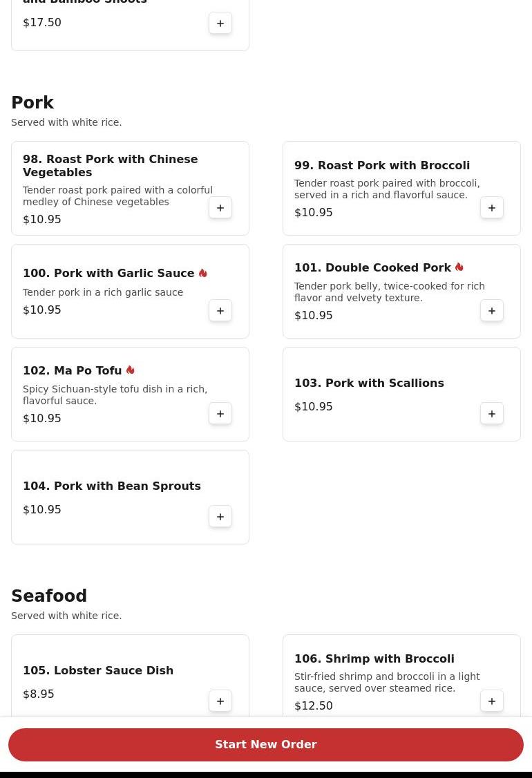Select the Seafood section heading

49,596
